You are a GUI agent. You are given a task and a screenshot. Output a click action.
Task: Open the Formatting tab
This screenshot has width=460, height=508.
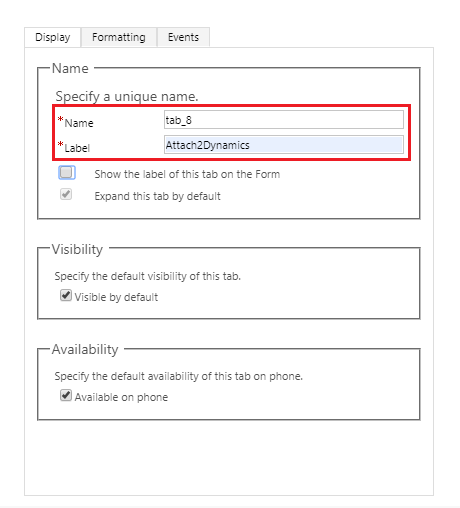119,37
